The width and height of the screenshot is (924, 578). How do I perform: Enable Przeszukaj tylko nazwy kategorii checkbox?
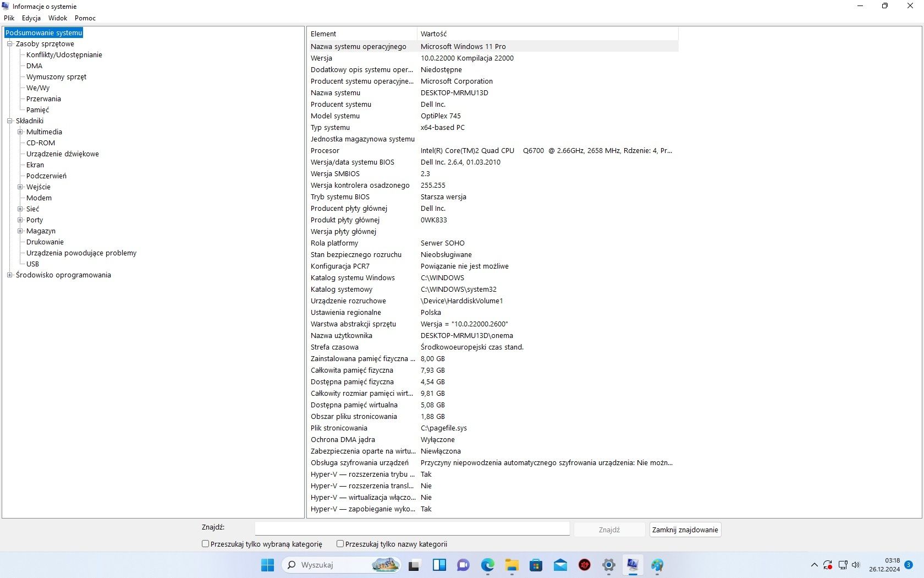coord(340,544)
